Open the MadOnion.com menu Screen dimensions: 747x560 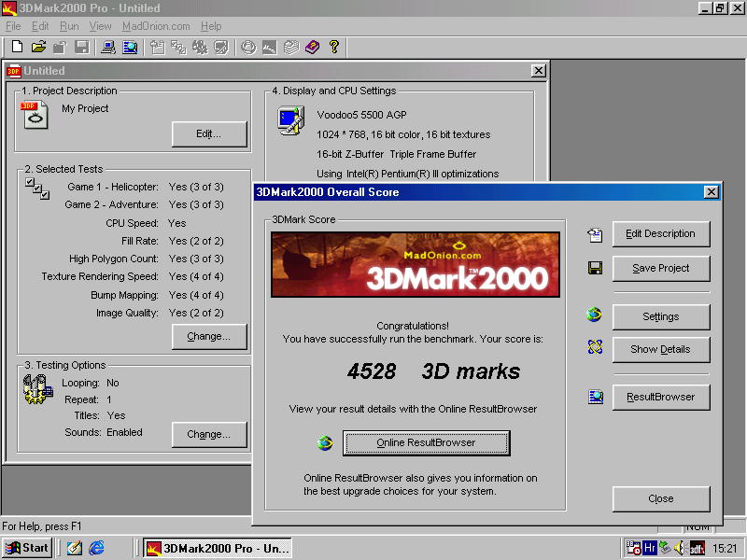156,26
